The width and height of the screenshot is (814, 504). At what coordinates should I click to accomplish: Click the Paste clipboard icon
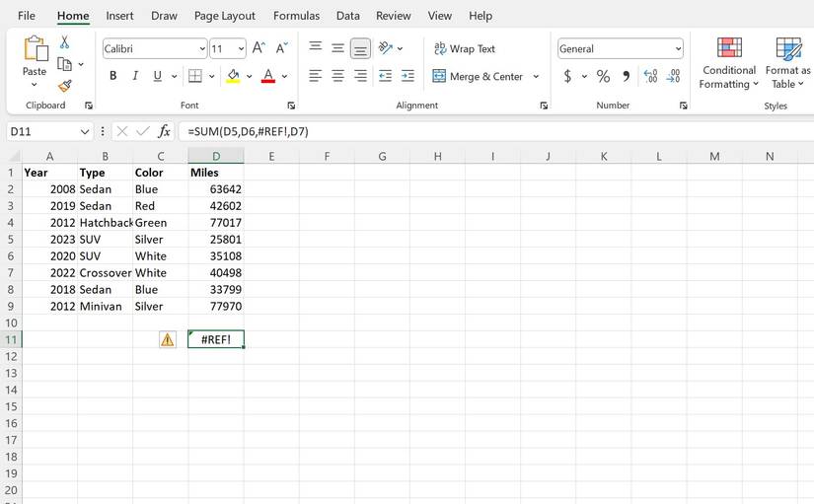pyautogui.click(x=36, y=48)
